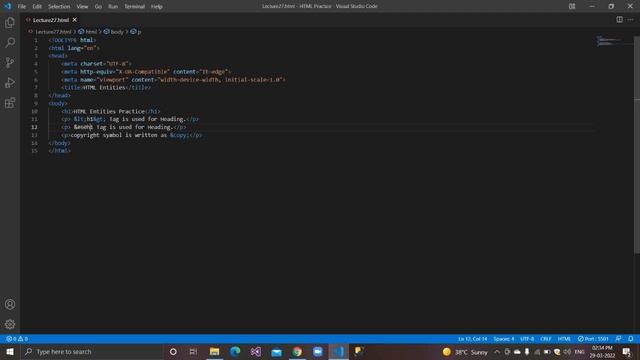640x360 pixels.
Task: Click the html breadcrumb item
Action: click(91, 31)
